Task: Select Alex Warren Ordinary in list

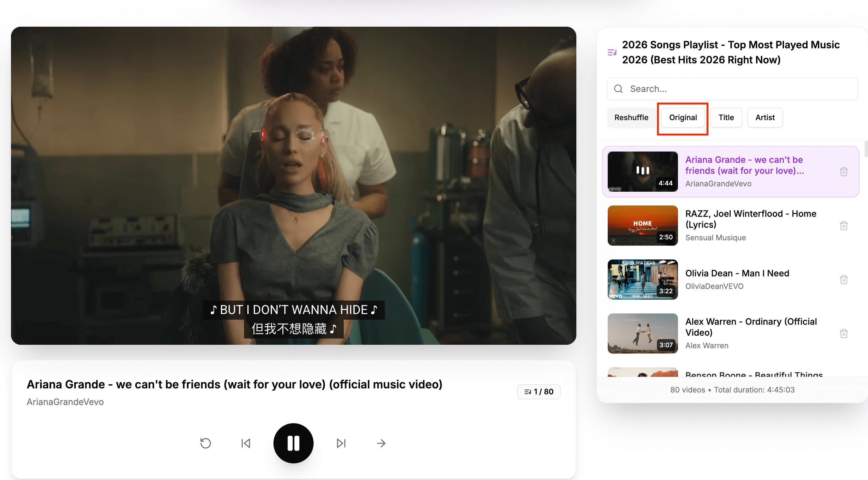Action: click(750, 327)
